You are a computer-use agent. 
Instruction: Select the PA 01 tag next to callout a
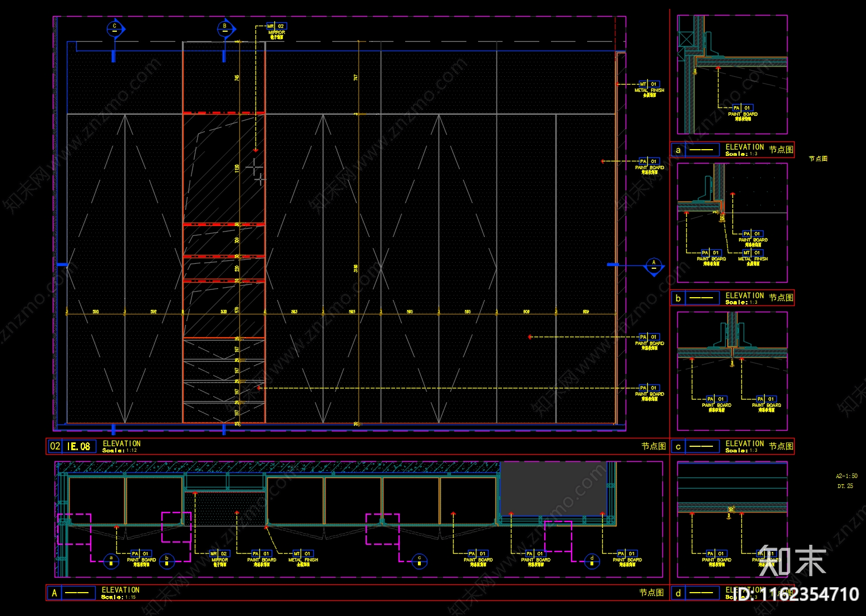pos(141,559)
